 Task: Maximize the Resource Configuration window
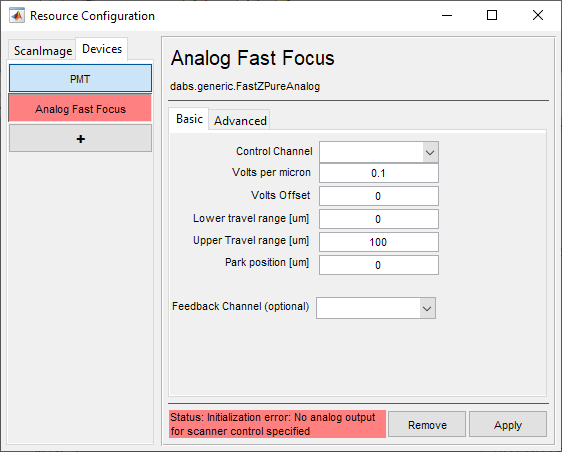(x=492, y=15)
